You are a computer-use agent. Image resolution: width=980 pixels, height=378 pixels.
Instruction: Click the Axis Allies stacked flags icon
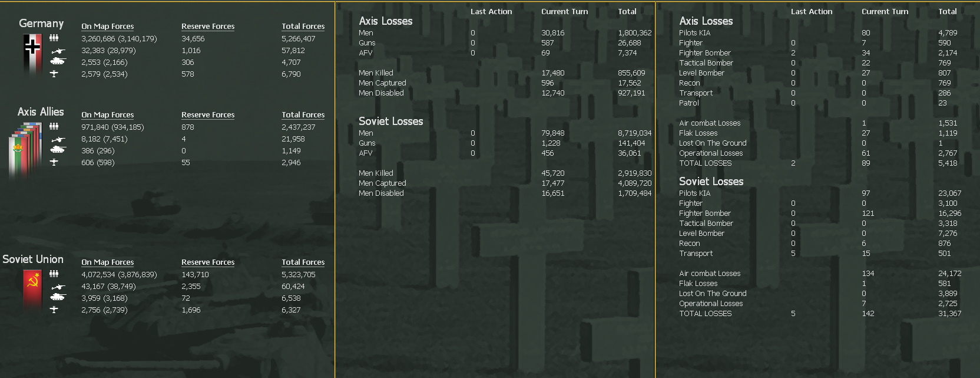coord(25,150)
